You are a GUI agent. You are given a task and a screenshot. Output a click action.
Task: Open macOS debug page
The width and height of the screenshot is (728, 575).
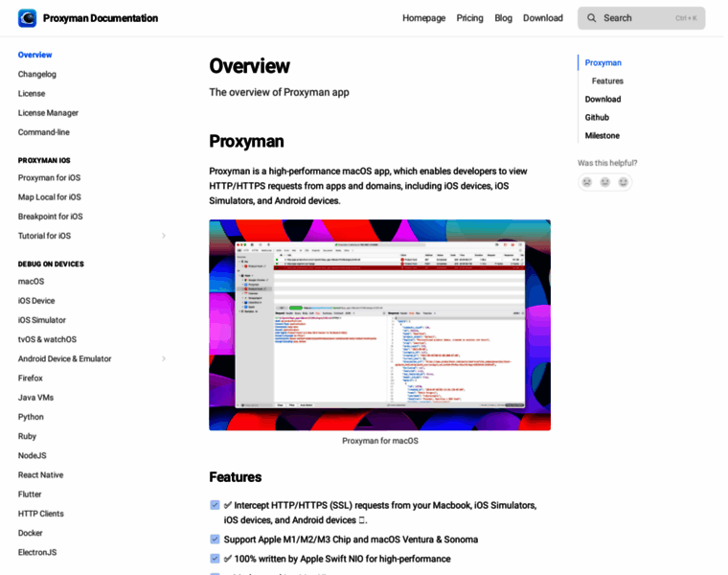coord(31,282)
